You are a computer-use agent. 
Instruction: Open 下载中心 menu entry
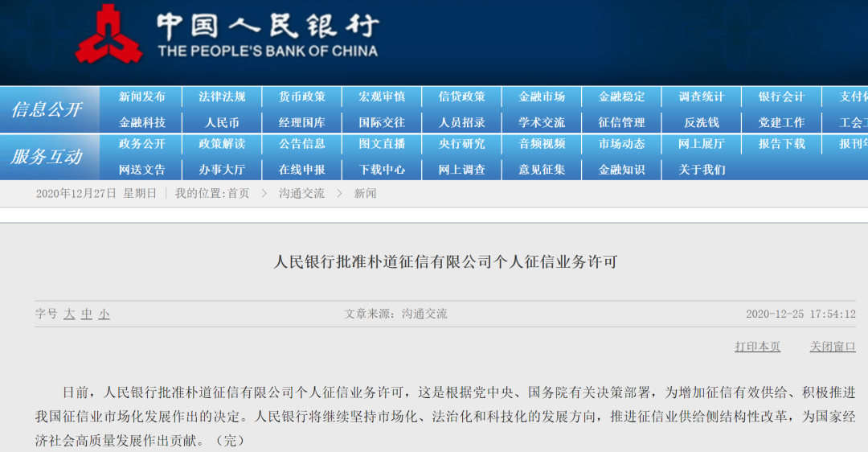(382, 170)
